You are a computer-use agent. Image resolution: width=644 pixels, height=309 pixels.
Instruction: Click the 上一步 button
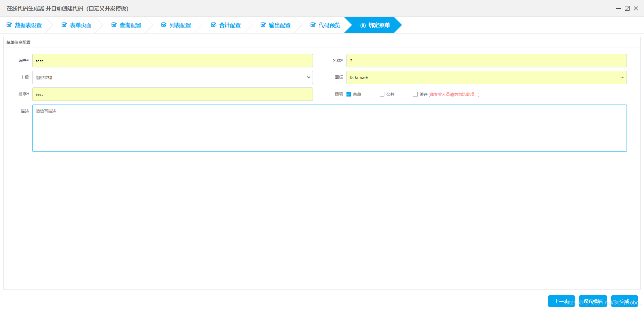click(561, 301)
